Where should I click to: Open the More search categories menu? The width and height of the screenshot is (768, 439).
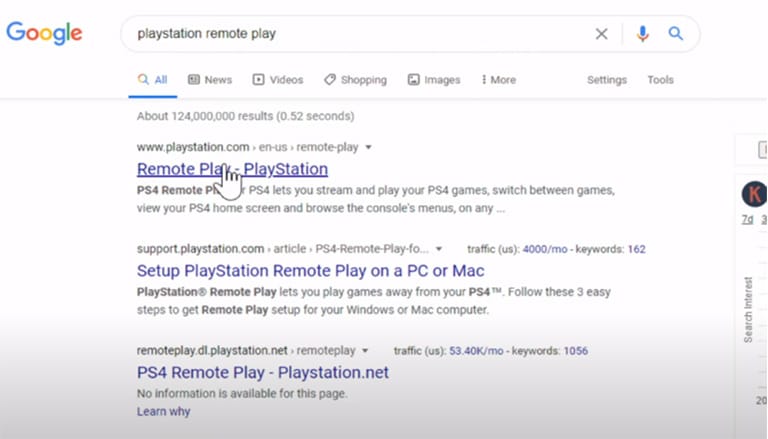(499, 80)
